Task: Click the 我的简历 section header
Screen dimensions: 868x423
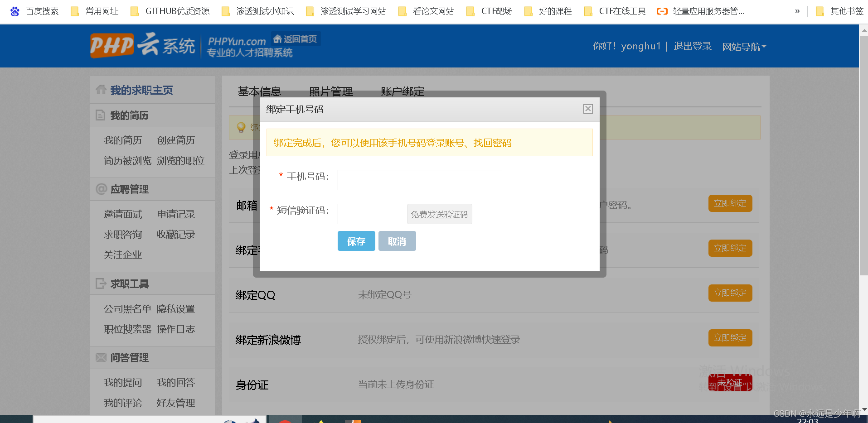Action: [129, 115]
